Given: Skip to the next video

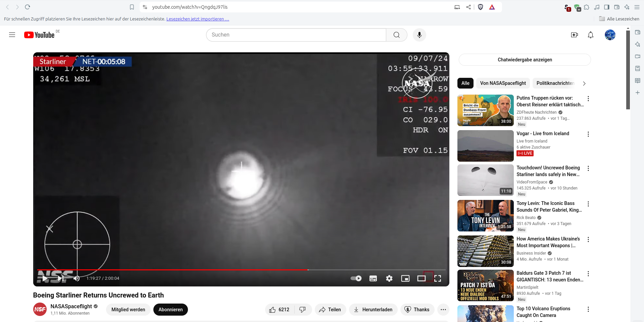Looking at the screenshot, I should tap(61, 278).
